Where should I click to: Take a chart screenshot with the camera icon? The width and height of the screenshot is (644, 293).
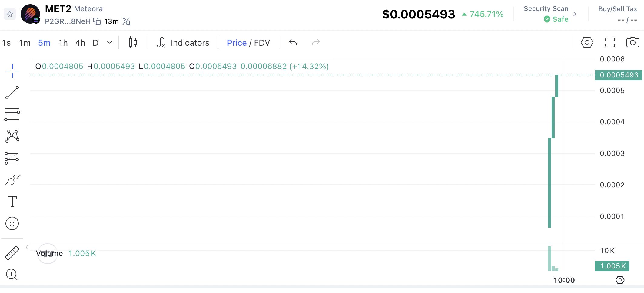[x=633, y=42]
